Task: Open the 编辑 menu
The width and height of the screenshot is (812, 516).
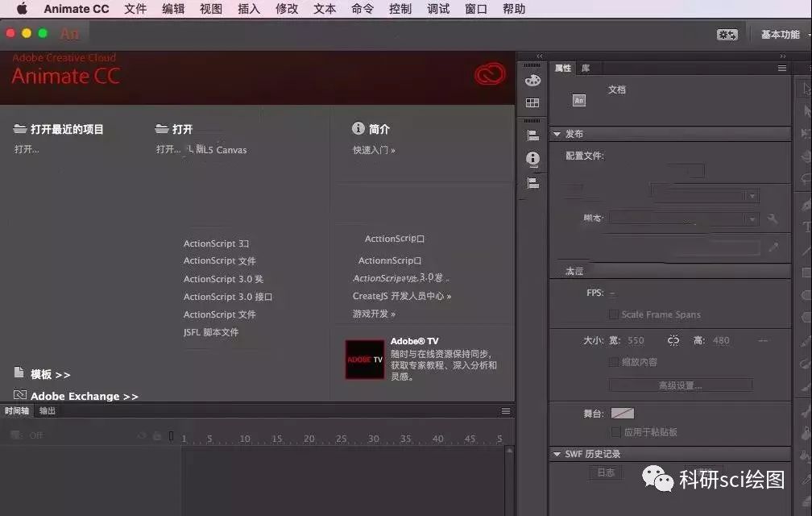Action: (173, 9)
